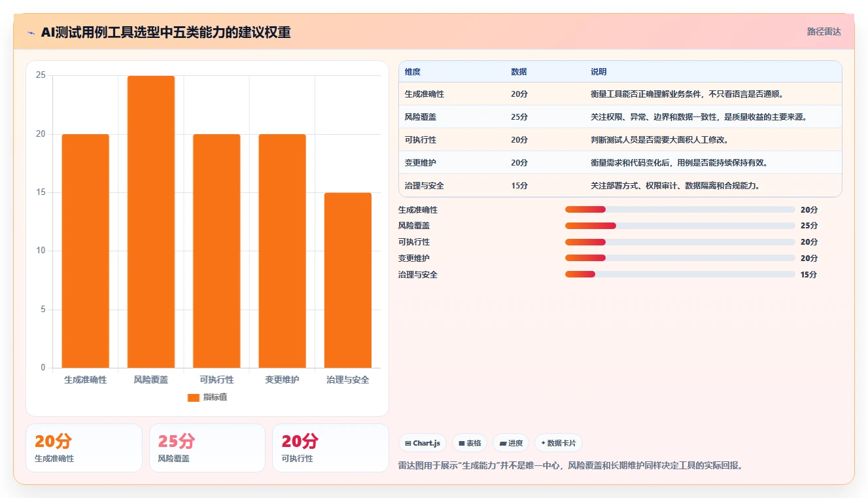Image resolution: width=868 pixels, height=498 pixels.
Task: Click the 生成准确性 bar in chart
Action: [x=86, y=251]
